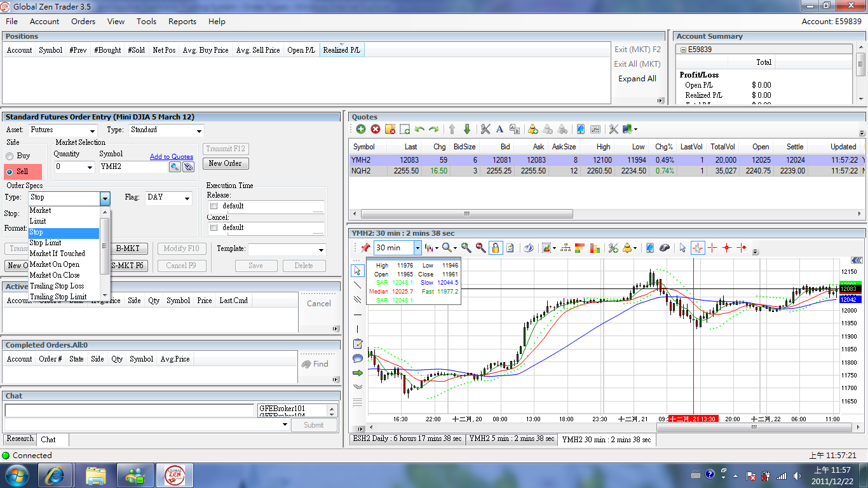Click the green add symbol icon in Quotes toolbar
Image resolution: width=868 pixels, height=488 pixels.
[360, 129]
